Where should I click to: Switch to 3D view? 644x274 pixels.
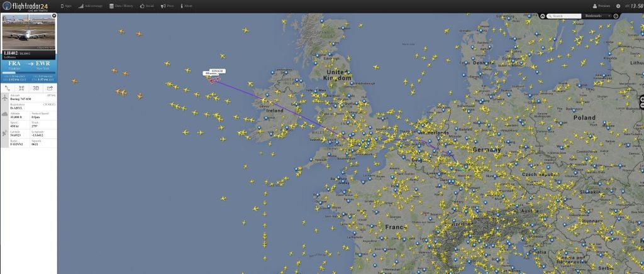coord(36,88)
